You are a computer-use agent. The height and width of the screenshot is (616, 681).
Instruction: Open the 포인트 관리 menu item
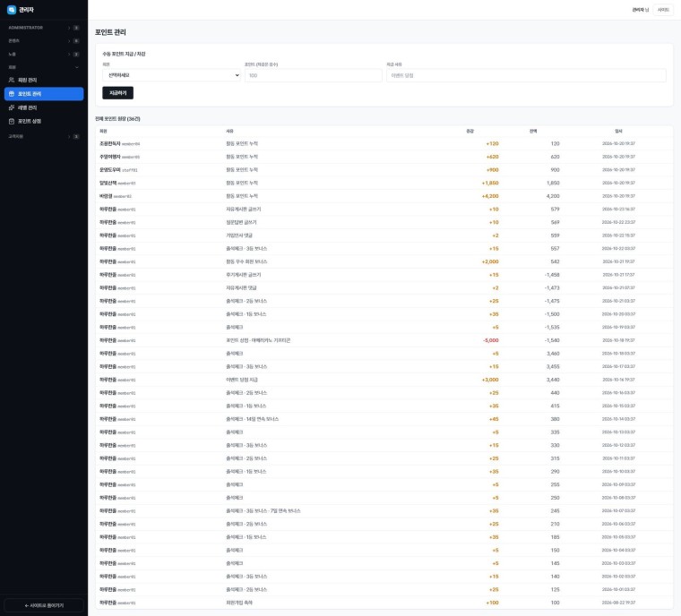pos(44,94)
